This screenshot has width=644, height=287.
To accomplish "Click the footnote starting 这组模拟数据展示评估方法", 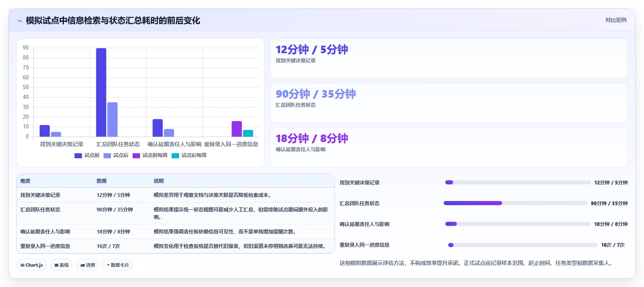I will click(x=476, y=263).
